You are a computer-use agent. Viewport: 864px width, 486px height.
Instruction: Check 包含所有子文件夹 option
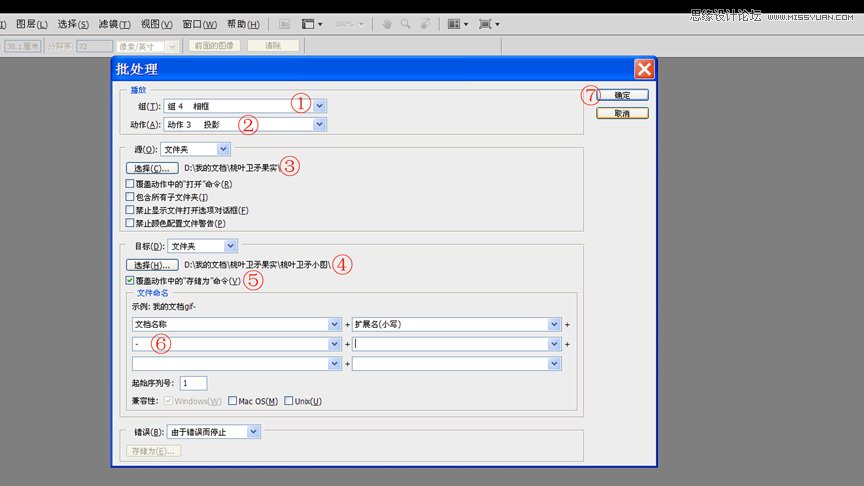click(x=130, y=197)
